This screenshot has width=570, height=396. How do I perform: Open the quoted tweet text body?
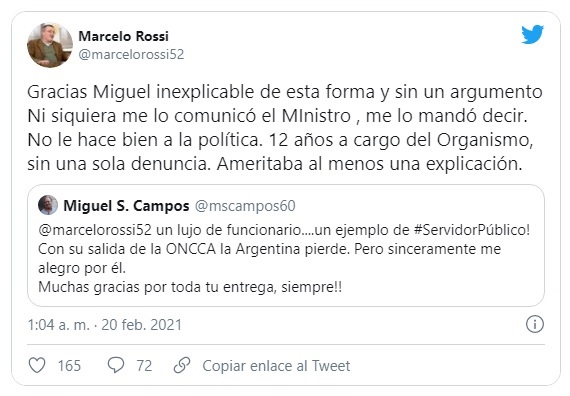click(x=284, y=259)
